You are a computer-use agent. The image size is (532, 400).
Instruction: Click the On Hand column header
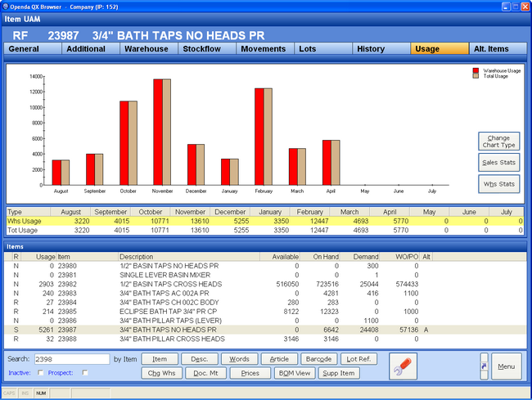coord(320,257)
